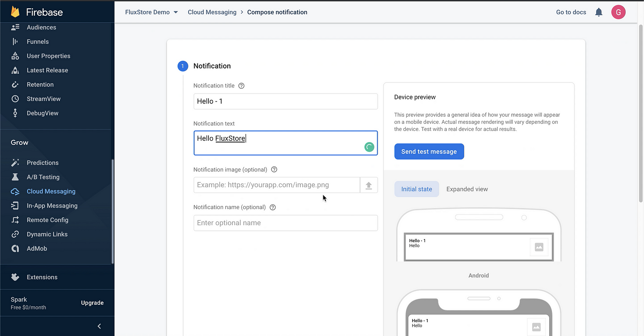This screenshot has width=644, height=336.
Task: Switch to the Expanded view tab
Action: 467,189
